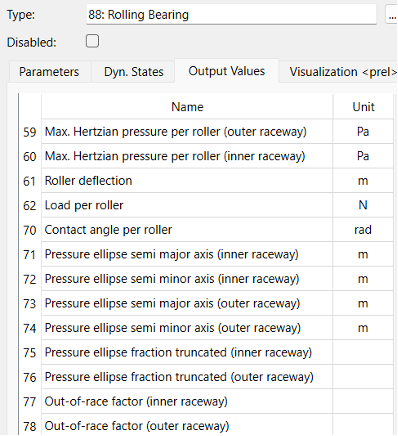
Task: Click the Unit column header
Action: coord(363,107)
